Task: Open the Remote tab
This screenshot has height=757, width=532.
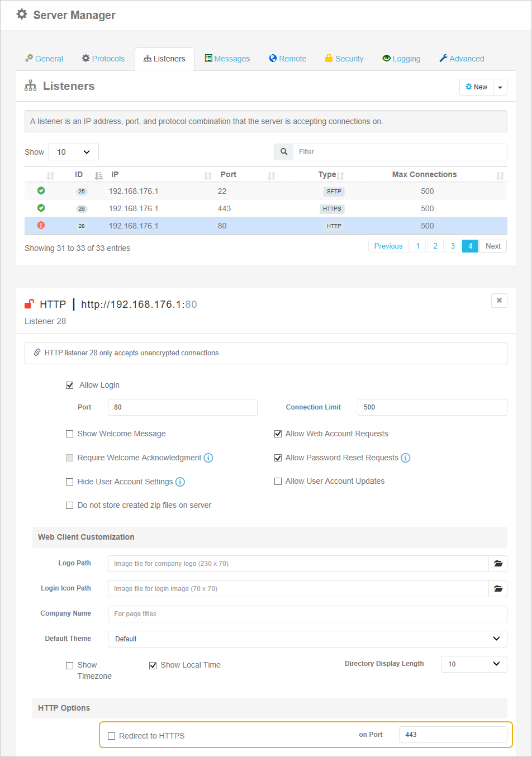Action: tap(288, 59)
